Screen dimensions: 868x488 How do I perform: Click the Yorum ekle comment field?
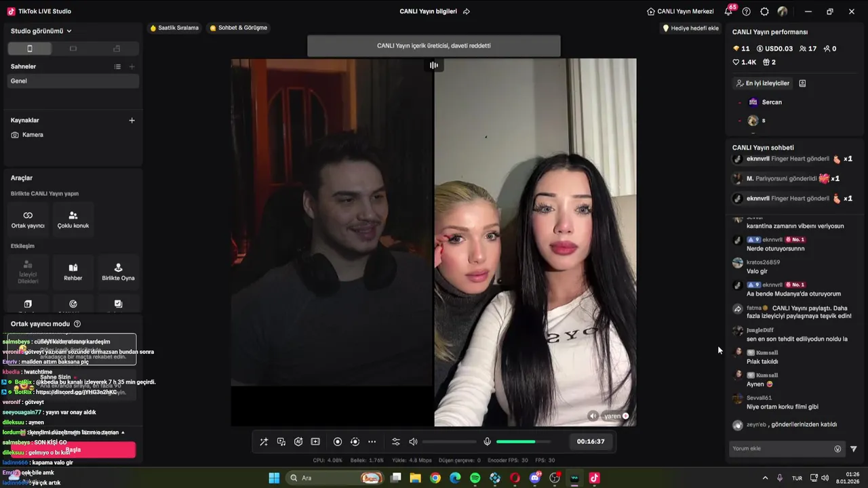pyautogui.click(x=781, y=449)
